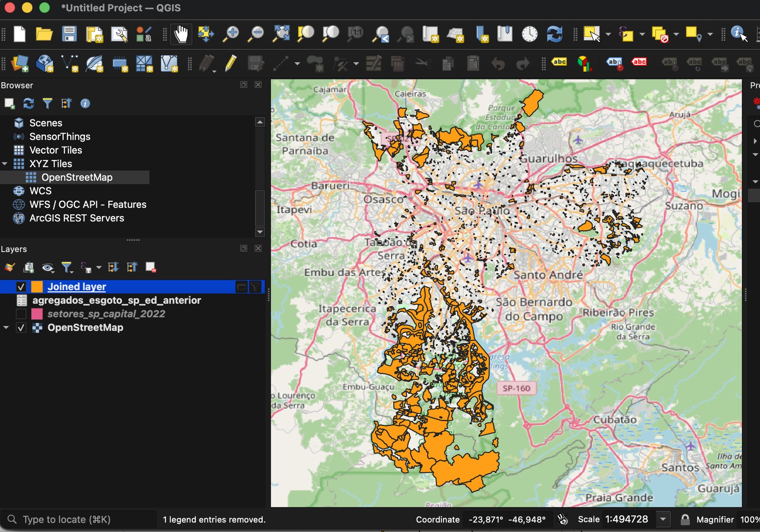Create a new temporary scratch layer

click(119, 63)
